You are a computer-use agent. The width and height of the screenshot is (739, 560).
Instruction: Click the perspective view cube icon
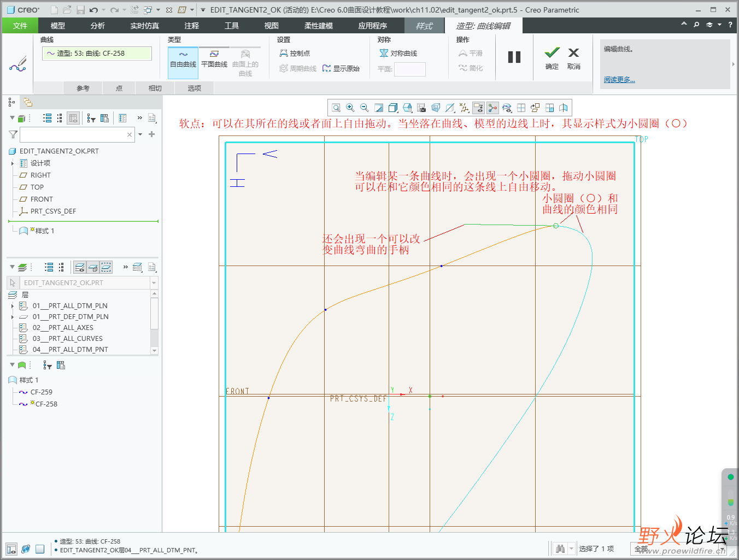tap(436, 108)
